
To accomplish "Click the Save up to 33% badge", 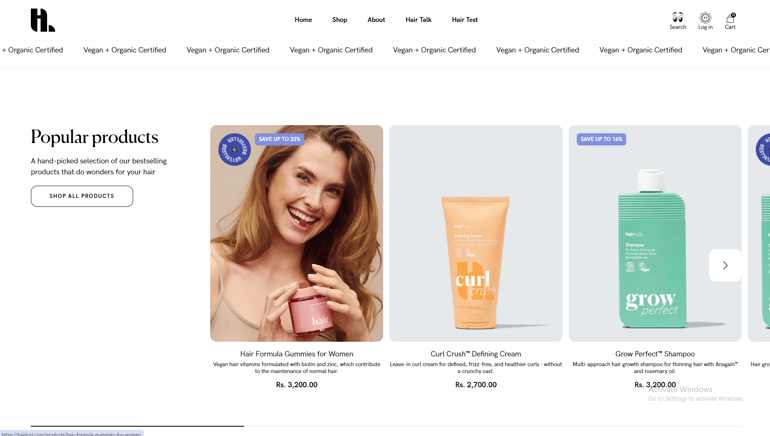I will point(279,139).
